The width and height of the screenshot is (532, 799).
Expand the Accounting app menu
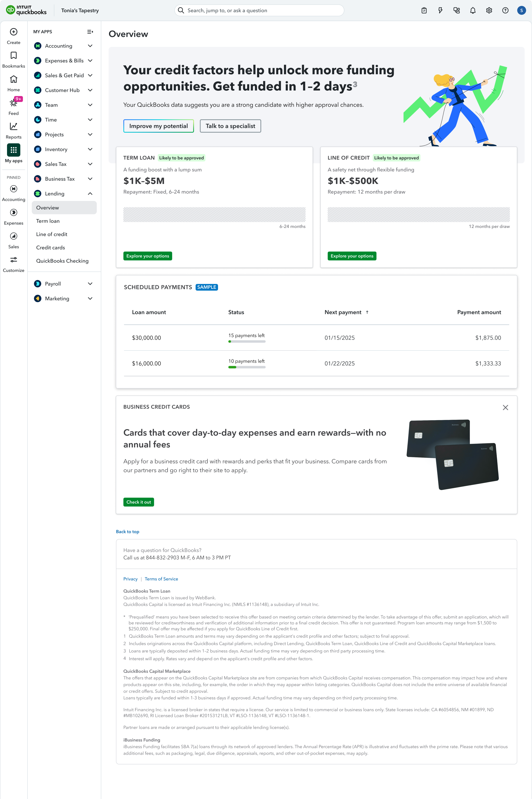[90, 46]
